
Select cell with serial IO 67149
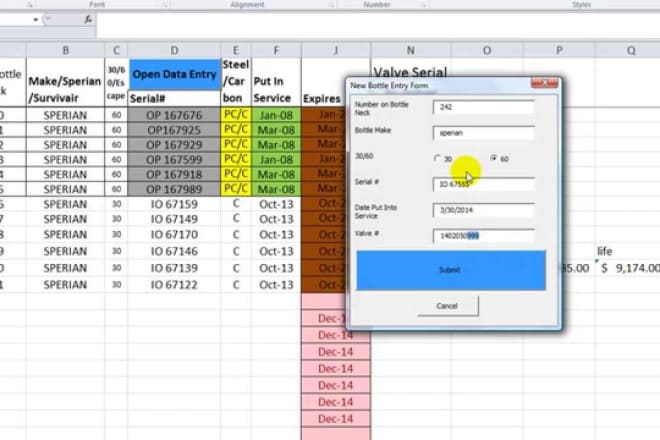[x=174, y=219]
